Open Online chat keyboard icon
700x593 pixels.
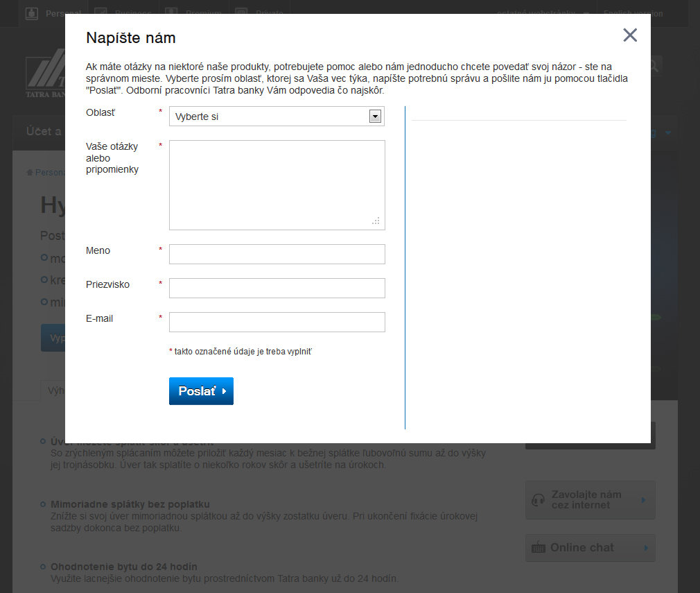tap(538, 548)
